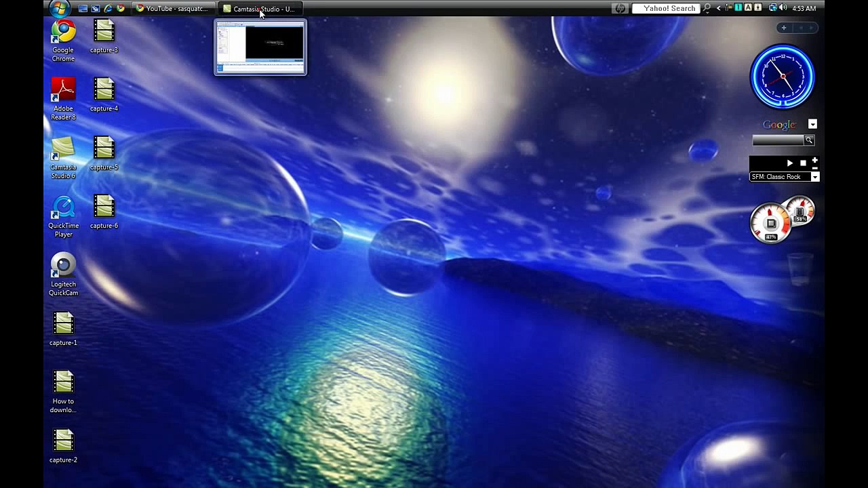Click the Camtasia Studio window preview thumbnail
Image resolution: width=868 pixels, height=488 pixels.
pyautogui.click(x=260, y=47)
